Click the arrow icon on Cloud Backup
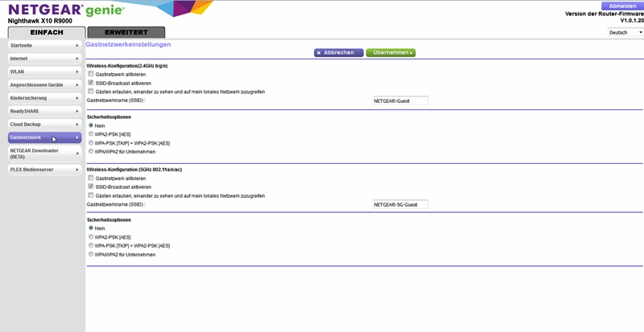This screenshot has height=332, width=644. pos(77,125)
